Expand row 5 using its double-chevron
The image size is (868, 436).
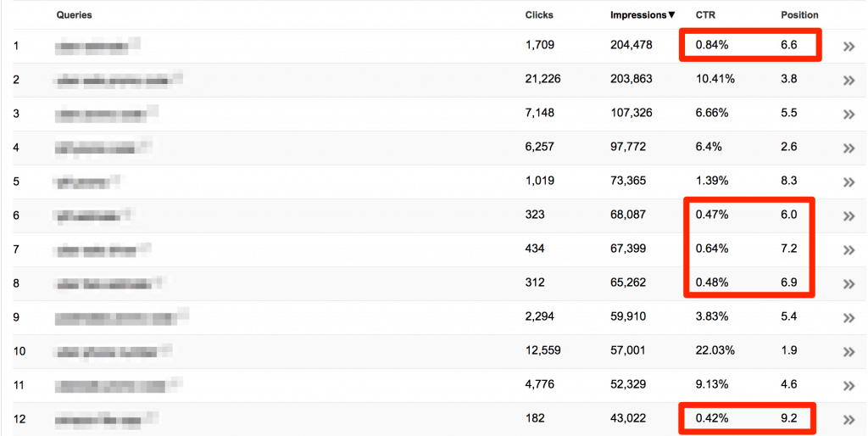coord(849,182)
